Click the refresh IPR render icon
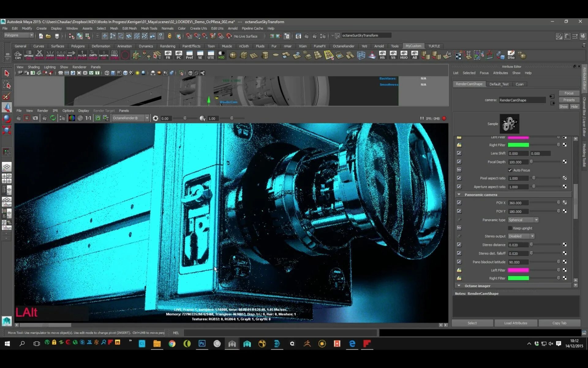Image resolution: width=588 pixels, height=368 pixels. [x=53, y=118]
